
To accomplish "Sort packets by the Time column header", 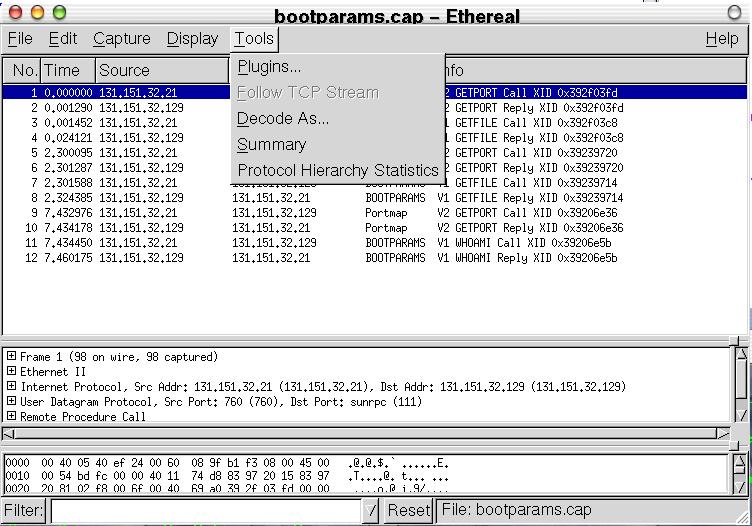I will [68, 70].
